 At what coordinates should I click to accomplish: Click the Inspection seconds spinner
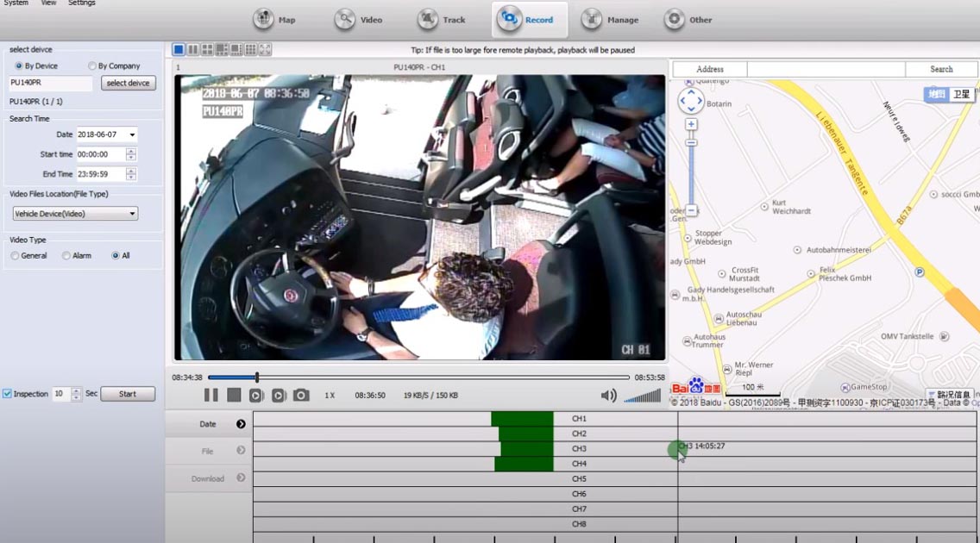(76, 394)
